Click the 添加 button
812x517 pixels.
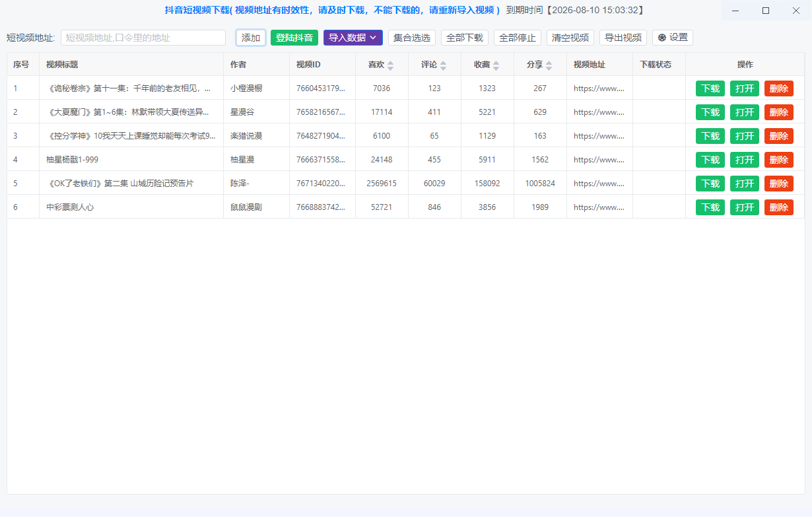tap(251, 38)
